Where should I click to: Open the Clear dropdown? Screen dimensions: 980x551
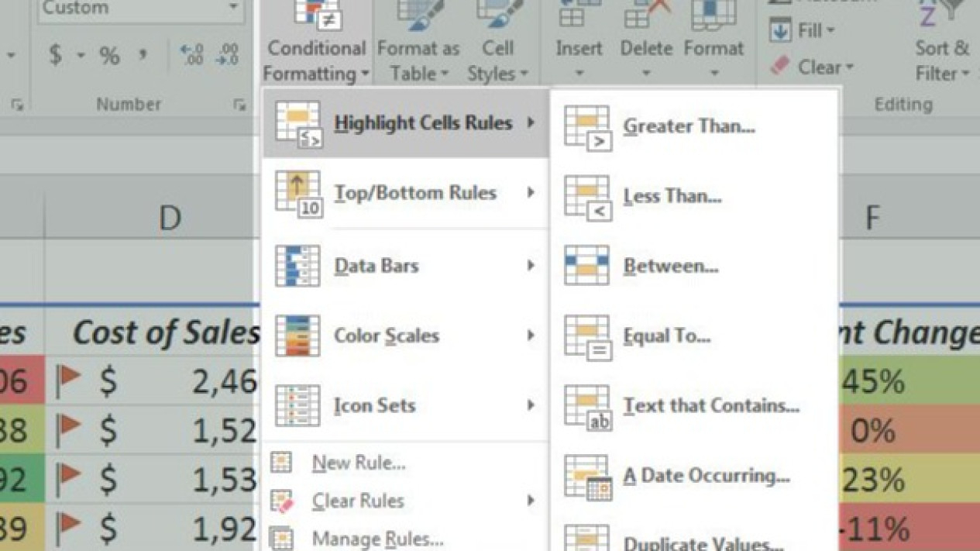click(x=812, y=67)
